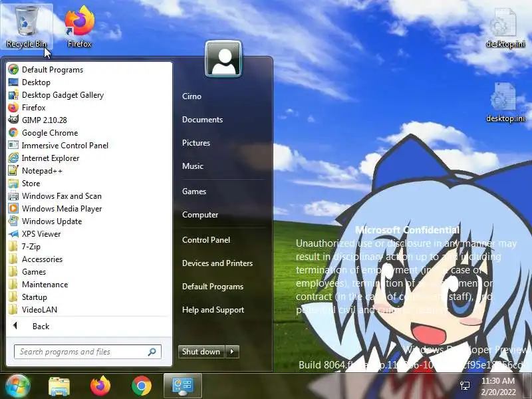The image size is (532, 399).
Task: Select the lower desktop.ini file icon
Action: (505, 102)
